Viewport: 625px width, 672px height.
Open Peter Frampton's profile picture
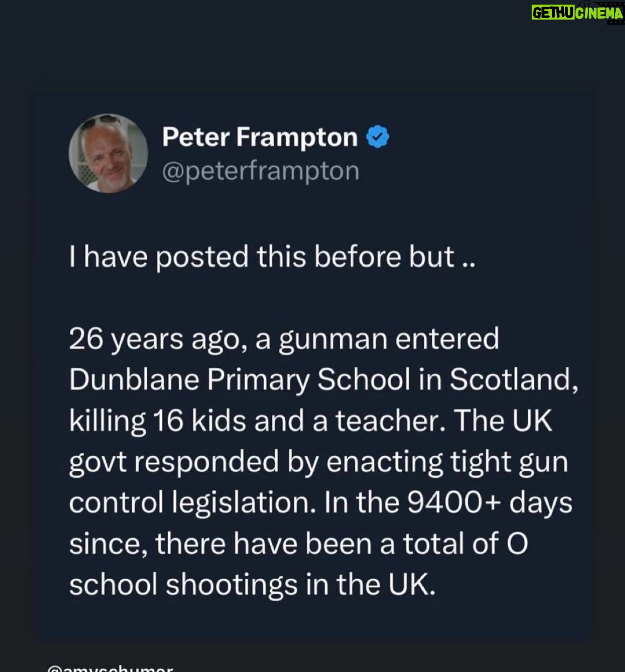(x=108, y=153)
